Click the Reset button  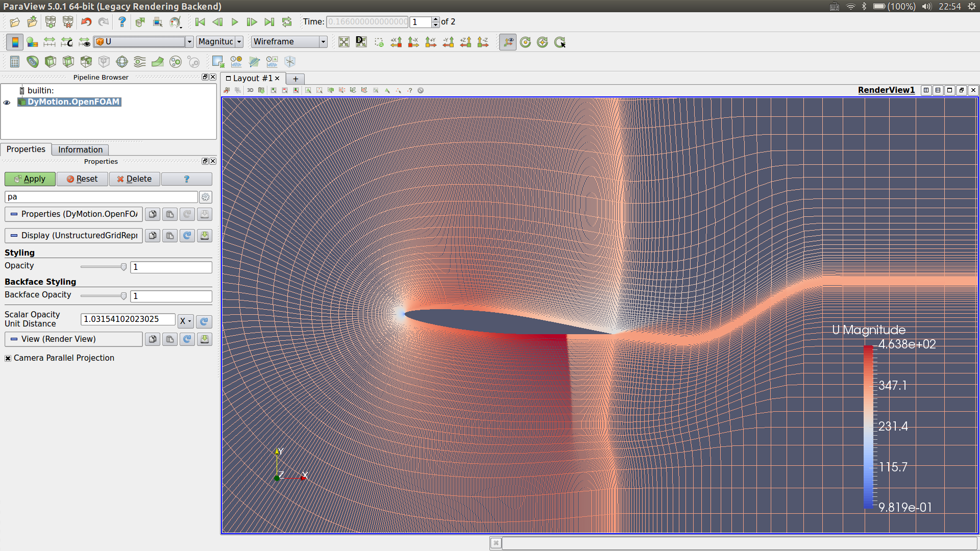tap(82, 179)
